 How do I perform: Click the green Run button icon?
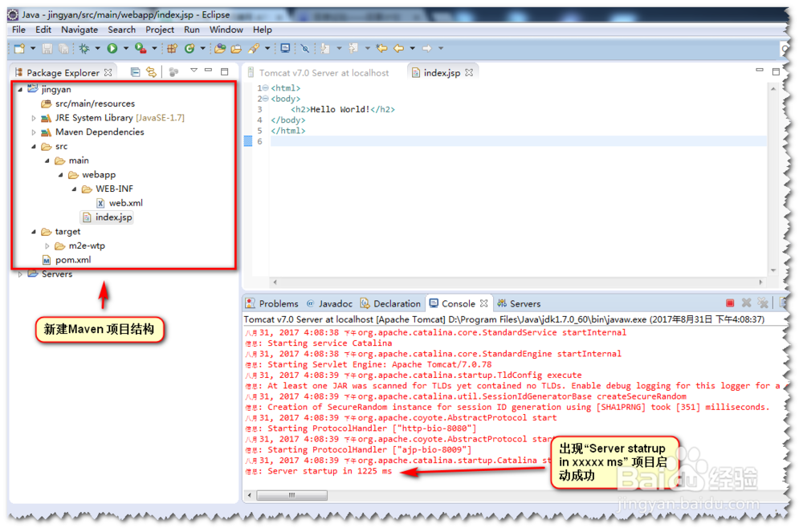coord(112,49)
